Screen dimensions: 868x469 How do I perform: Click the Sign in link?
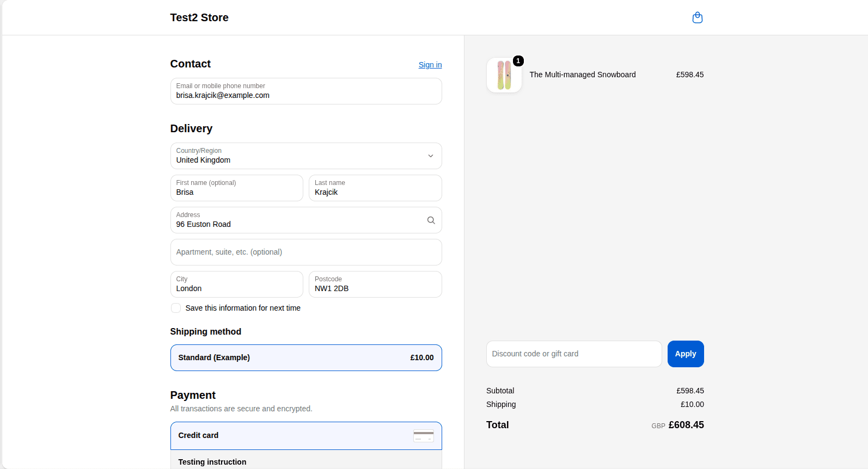click(x=430, y=65)
